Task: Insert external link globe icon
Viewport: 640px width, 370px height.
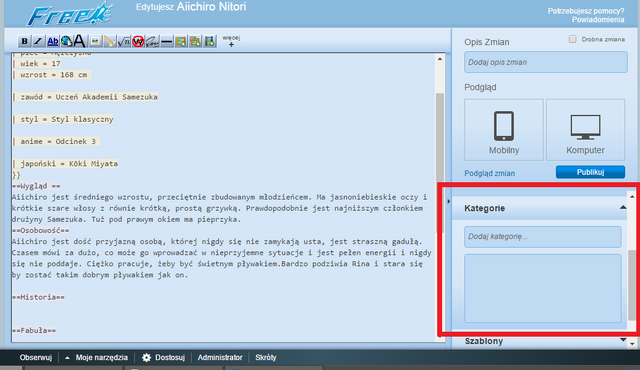Action: coord(67,41)
